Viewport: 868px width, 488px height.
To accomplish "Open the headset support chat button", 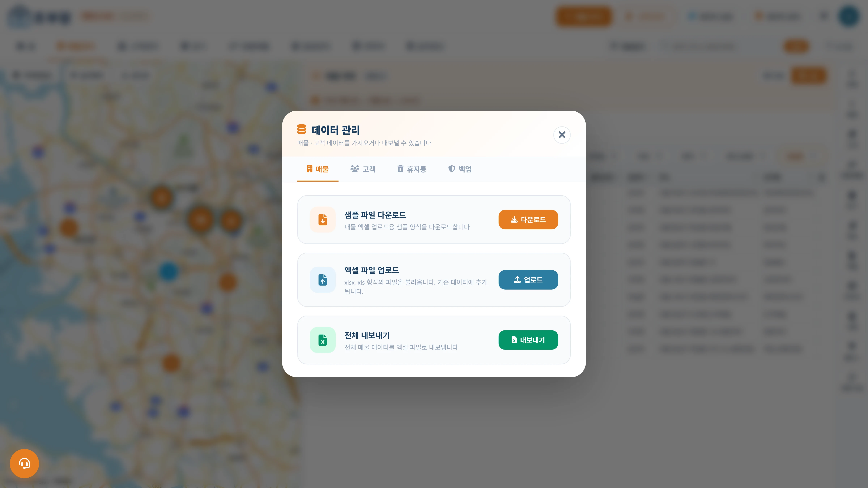I will (24, 464).
